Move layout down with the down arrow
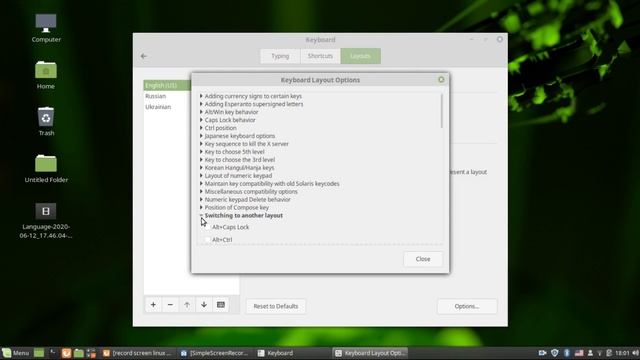This screenshot has width=640, height=360. [x=204, y=305]
